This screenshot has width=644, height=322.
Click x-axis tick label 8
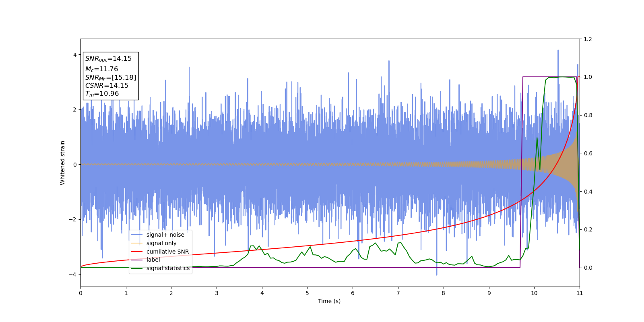pos(444,293)
